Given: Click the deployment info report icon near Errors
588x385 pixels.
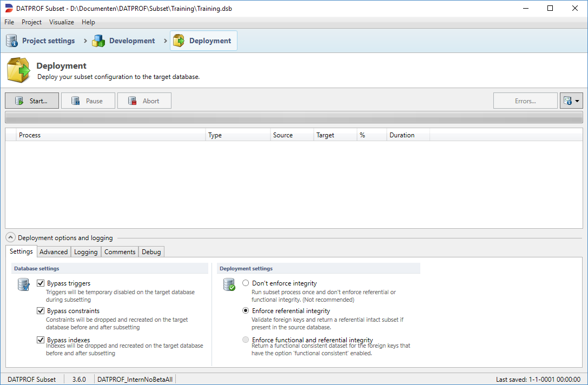Looking at the screenshot, I should coord(569,101).
